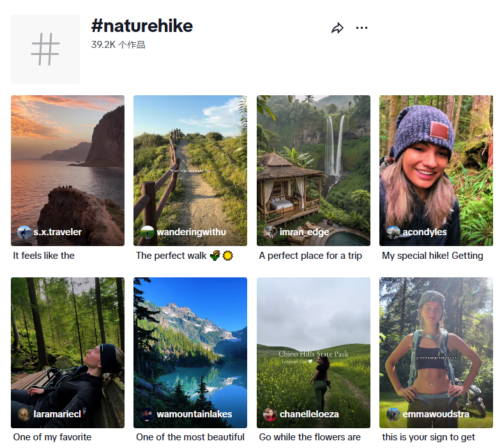502x448 pixels.
Task: Click wanderingwithu's profile avatar
Action: tap(147, 232)
